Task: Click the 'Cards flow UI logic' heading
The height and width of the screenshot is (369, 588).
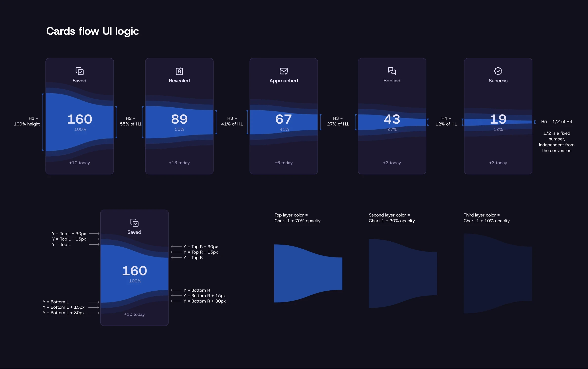Action: point(92,31)
